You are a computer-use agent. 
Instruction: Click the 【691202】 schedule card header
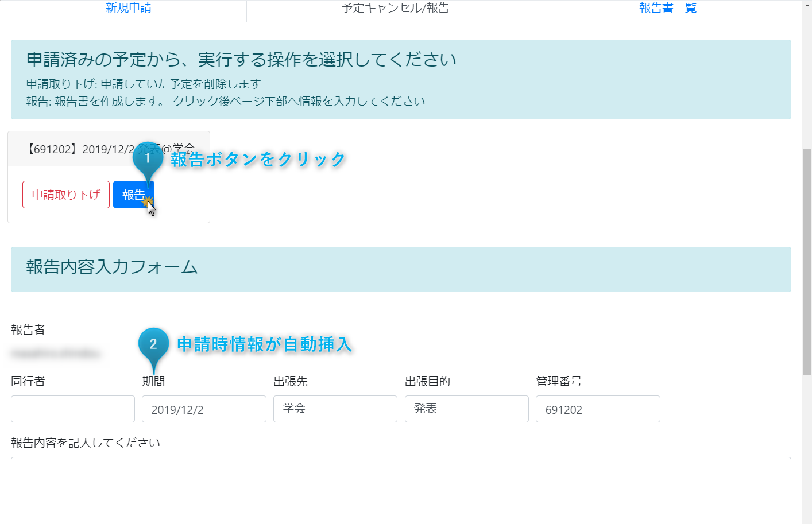coord(109,149)
